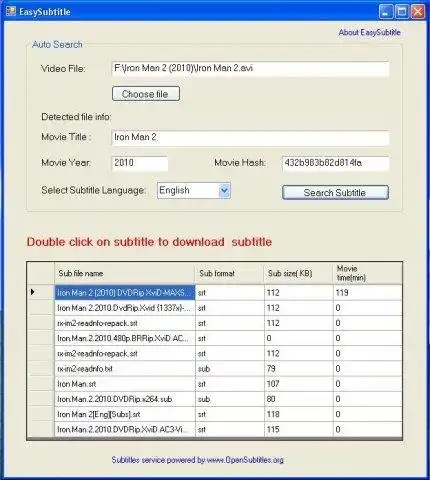Open the Subtitle Language dropdown
Screen dimensions: 430x480
pyautogui.click(x=194, y=191)
